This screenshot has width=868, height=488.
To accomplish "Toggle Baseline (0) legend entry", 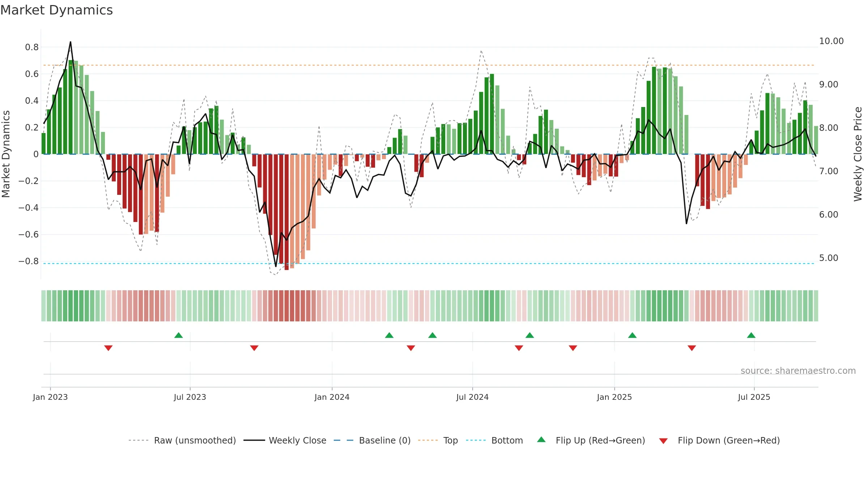I will click(x=372, y=440).
